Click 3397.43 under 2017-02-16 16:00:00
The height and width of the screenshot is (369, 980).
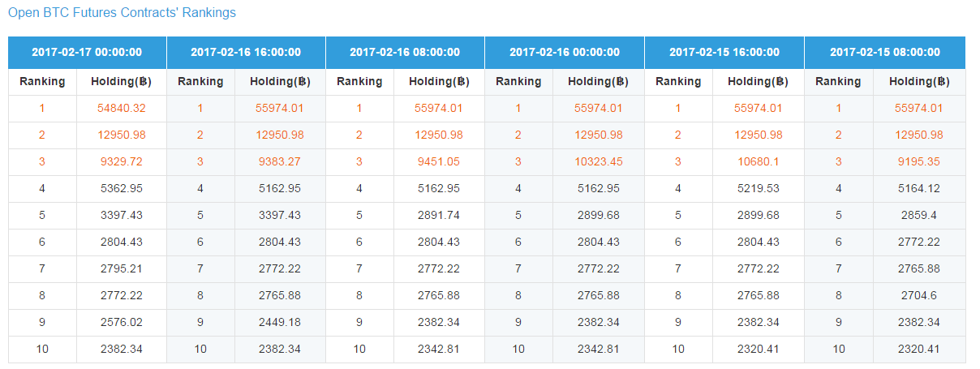pos(280,216)
